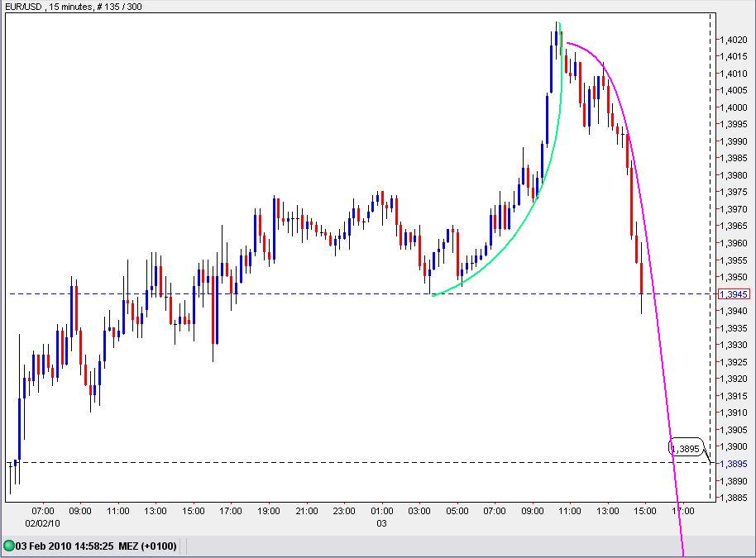This screenshot has height=558, width=756.
Task: Click the vertical dashed line near price axis
Action: coord(711,248)
